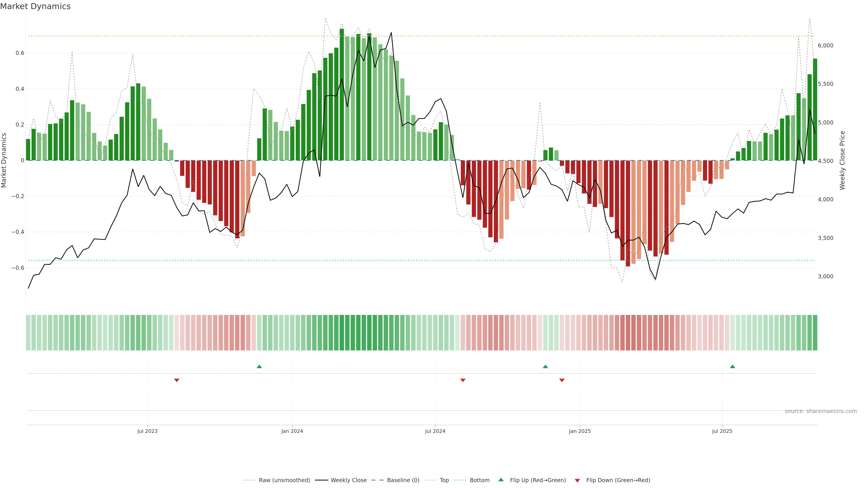Image resolution: width=868 pixels, height=488 pixels.
Task: Click the green flip-up marker after Jul 2025
Action: coord(732,366)
